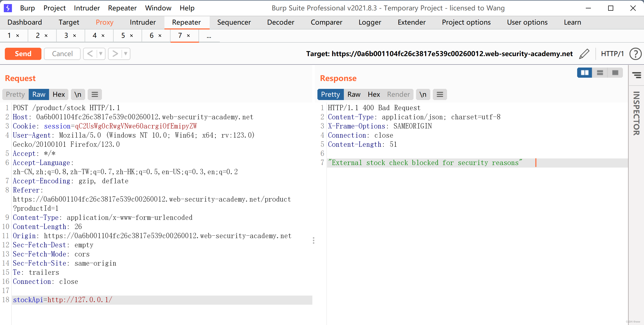
Task: Close Repeater tab number 4
Action: pos(103,36)
